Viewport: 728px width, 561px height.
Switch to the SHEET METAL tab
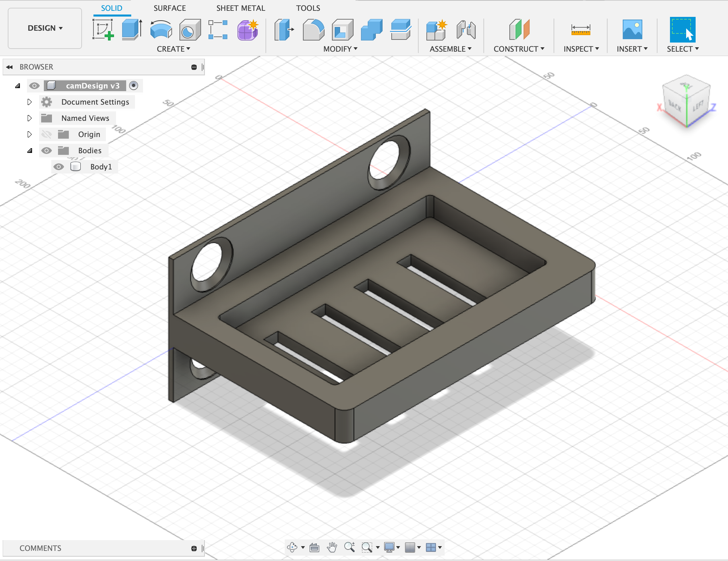coord(241,8)
